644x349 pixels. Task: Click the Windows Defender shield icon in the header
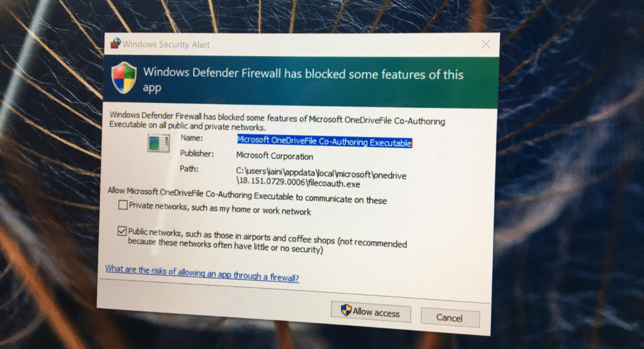tap(124, 78)
